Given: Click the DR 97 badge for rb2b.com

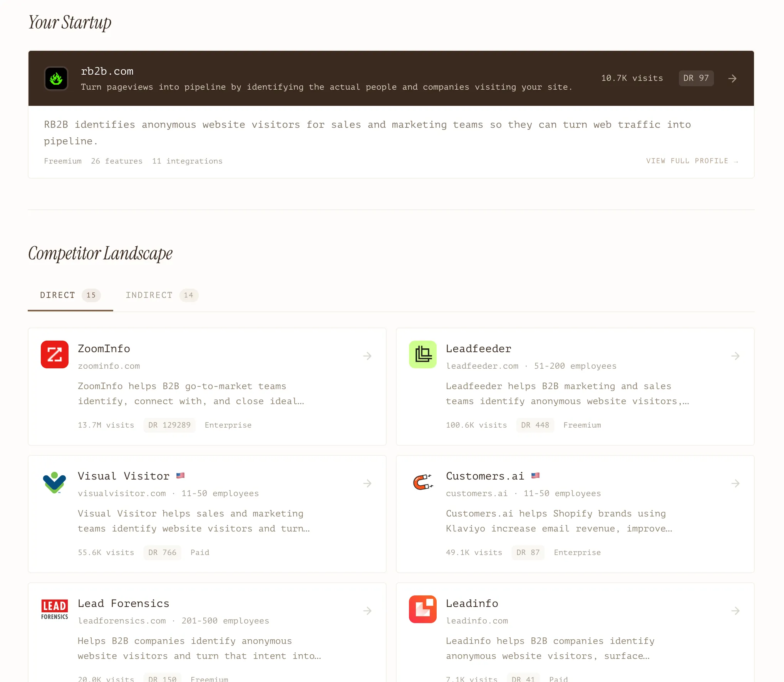Looking at the screenshot, I should 696,78.
